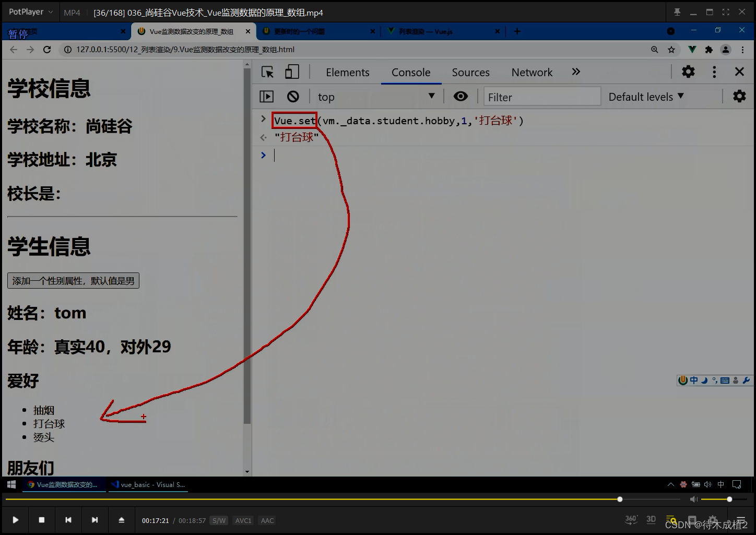Activate the DevTools inspect element tool
756x535 pixels.
pos(267,72)
